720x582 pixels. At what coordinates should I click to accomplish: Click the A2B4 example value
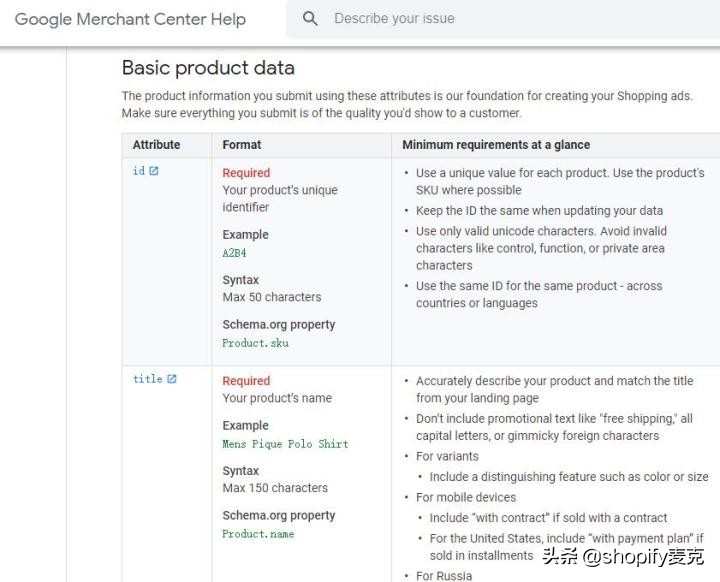[x=234, y=253]
